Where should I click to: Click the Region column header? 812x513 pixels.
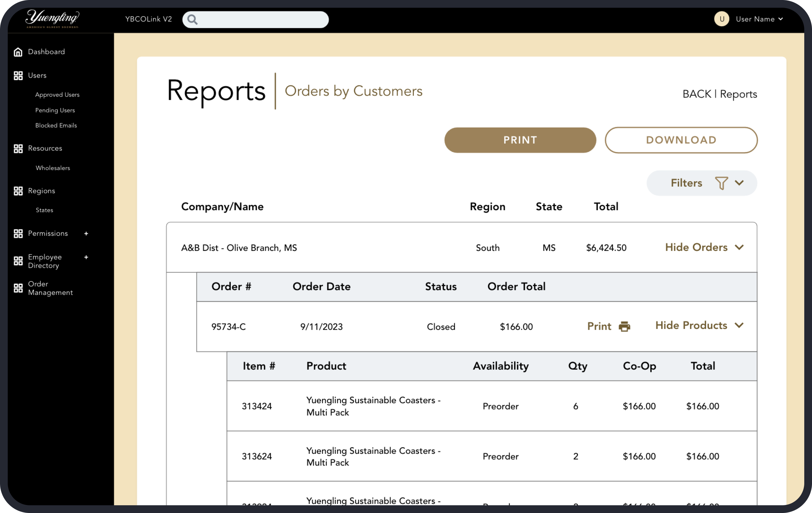point(487,206)
